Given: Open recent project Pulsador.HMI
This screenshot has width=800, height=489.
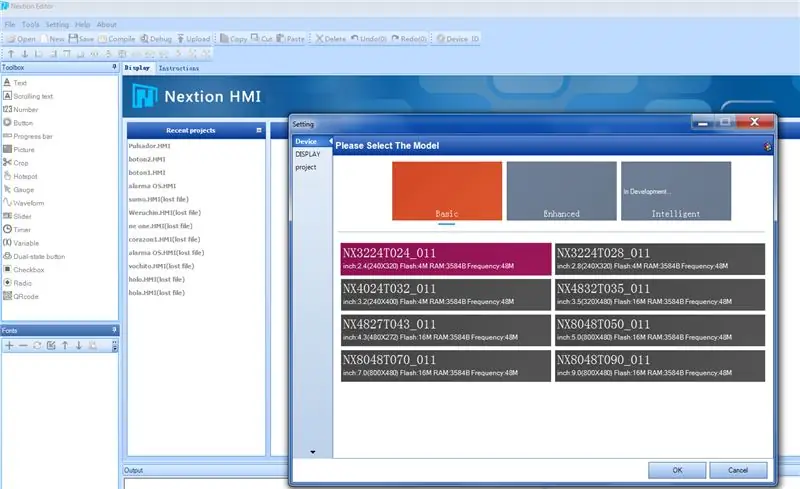Looking at the screenshot, I should pos(149,146).
